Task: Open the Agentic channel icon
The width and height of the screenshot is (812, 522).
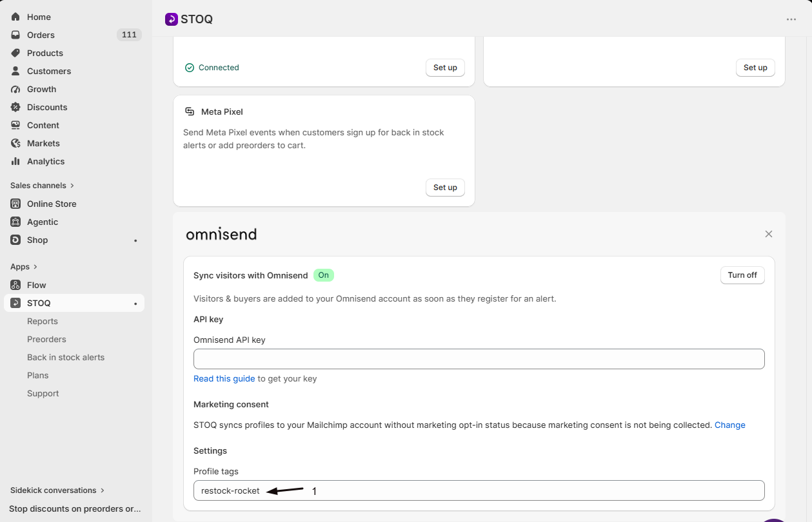Action: [15, 222]
